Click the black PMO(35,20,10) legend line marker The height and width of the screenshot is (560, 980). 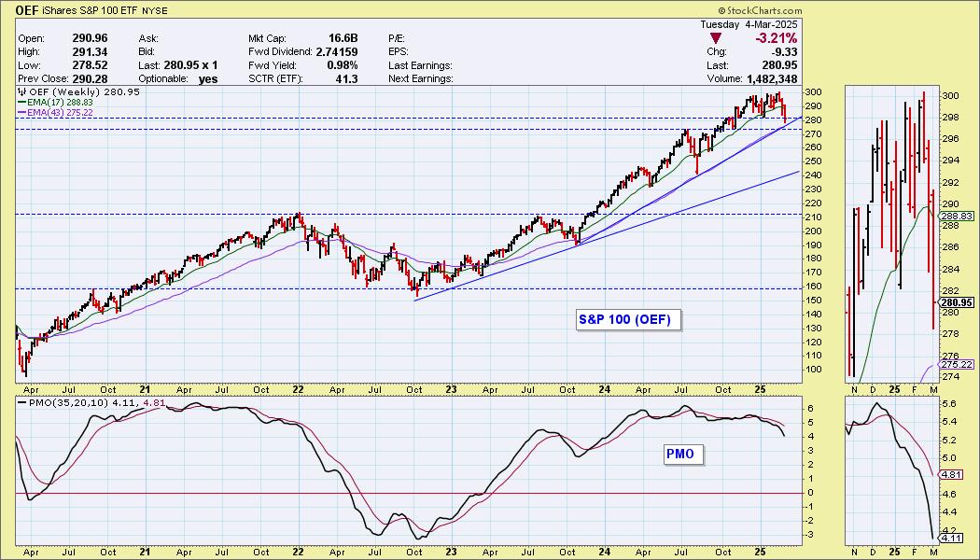[x=21, y=403]
